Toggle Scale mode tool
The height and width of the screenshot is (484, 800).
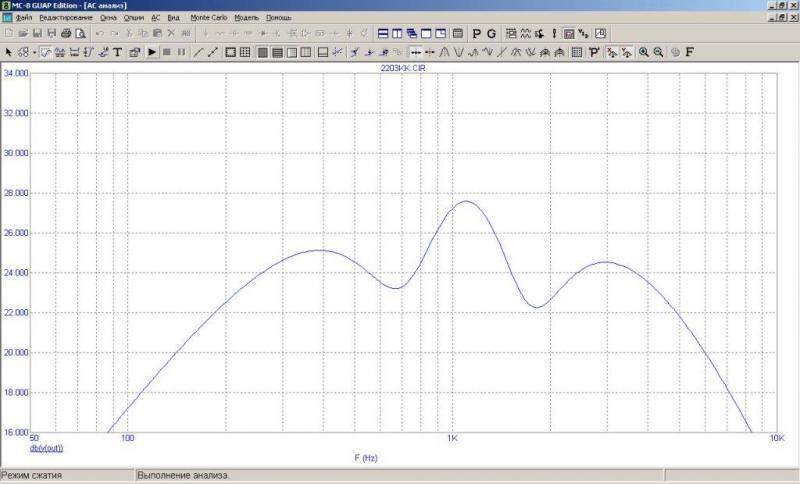click(x=45, y=52)
